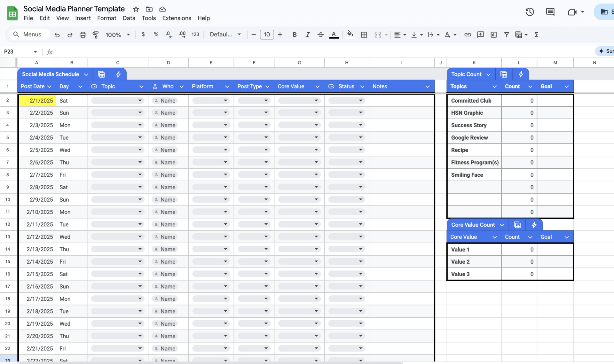Image resolution: width=614 pixels, height=364 pixels.
Task: Open Core Value Count table grid icon
Action: click(x=517, y=225)
